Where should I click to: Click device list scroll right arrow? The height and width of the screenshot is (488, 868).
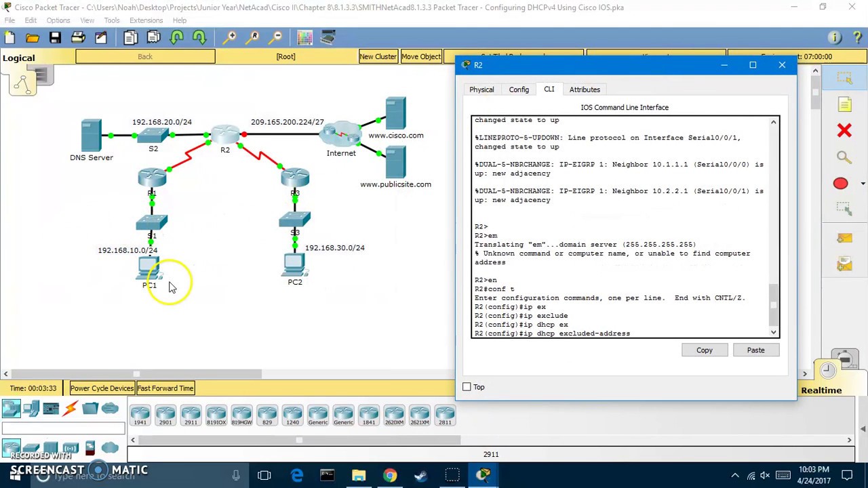click(849, 441)
